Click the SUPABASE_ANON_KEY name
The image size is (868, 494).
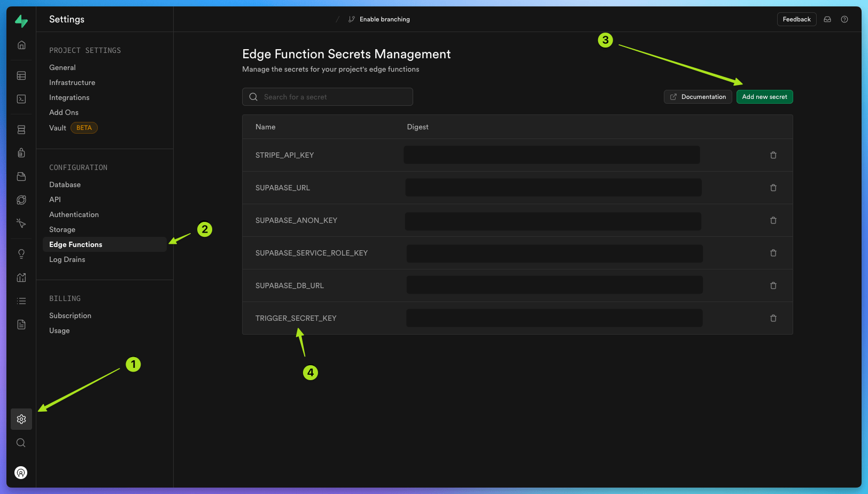297,220
